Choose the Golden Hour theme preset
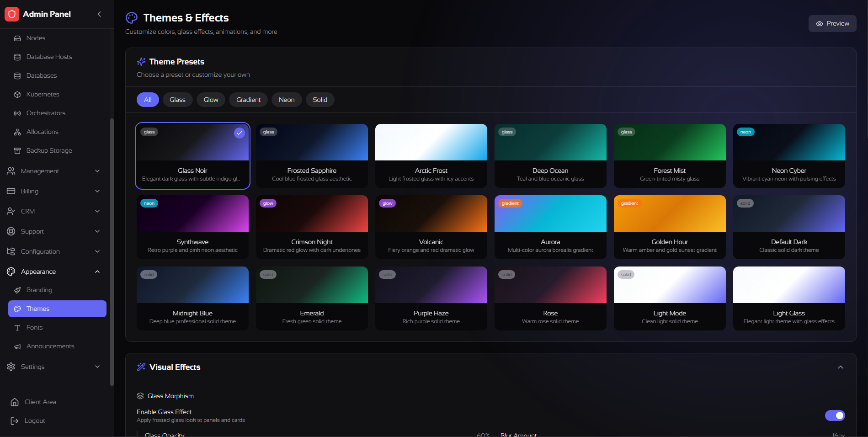Image resolution: width=868 pixels, height=437 pixels. 670,227
